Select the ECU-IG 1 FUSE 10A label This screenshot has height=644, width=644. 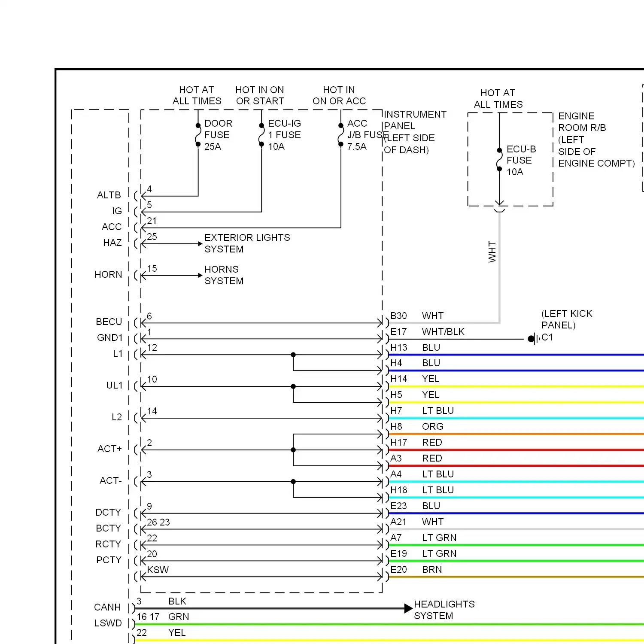click(284, 135)
